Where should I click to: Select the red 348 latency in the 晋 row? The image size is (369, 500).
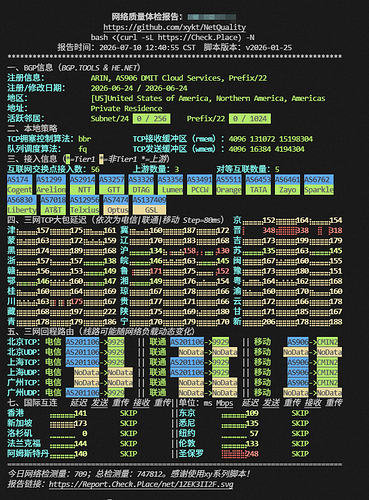tap(269, 230)
